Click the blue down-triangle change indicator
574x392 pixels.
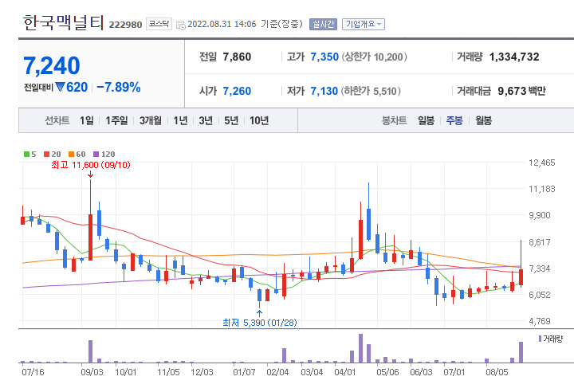(x=61, y=87)
